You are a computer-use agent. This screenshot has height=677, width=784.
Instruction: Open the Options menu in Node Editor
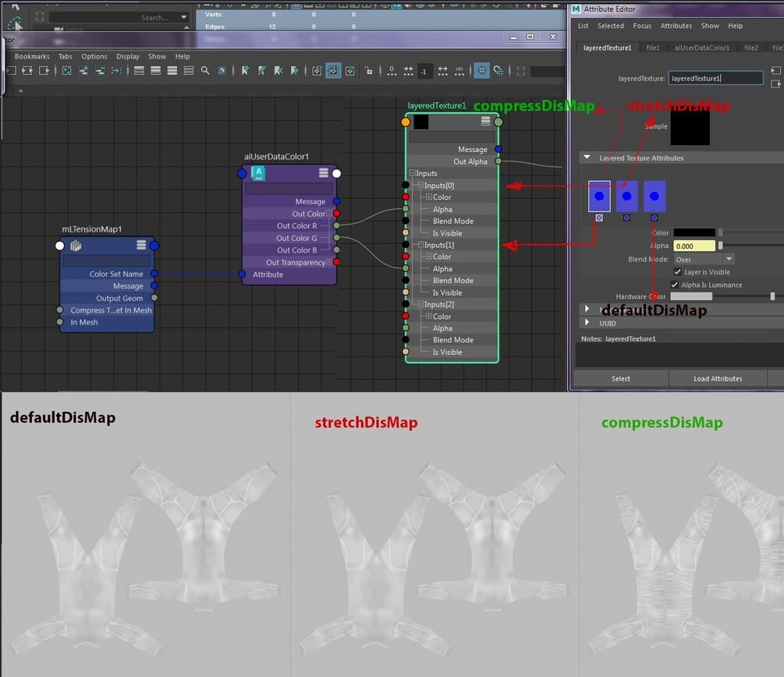(94, 56)
